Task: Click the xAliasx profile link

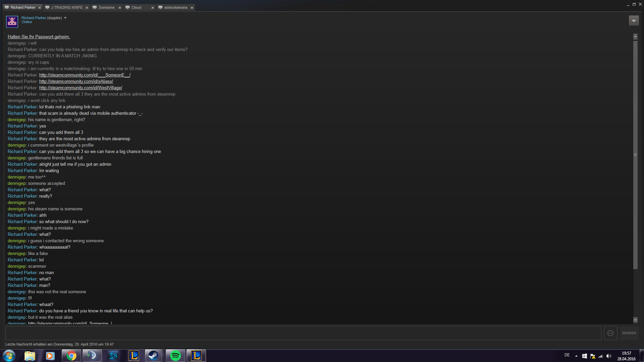Action: coord(76,82)
